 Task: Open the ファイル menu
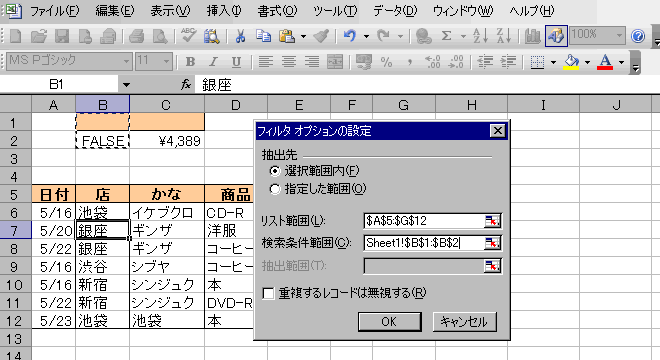tap(54, 11)
